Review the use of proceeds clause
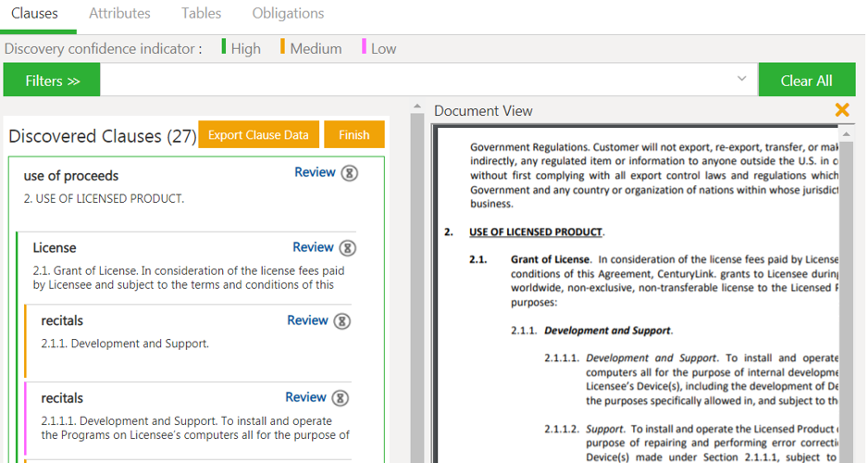Viewport: 868px width, 463px height. point(315,172)
